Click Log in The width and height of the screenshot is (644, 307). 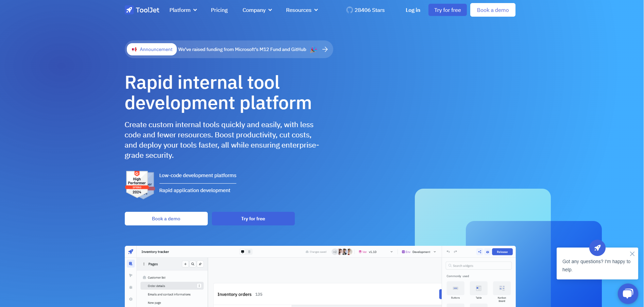(x=413, y=10)
